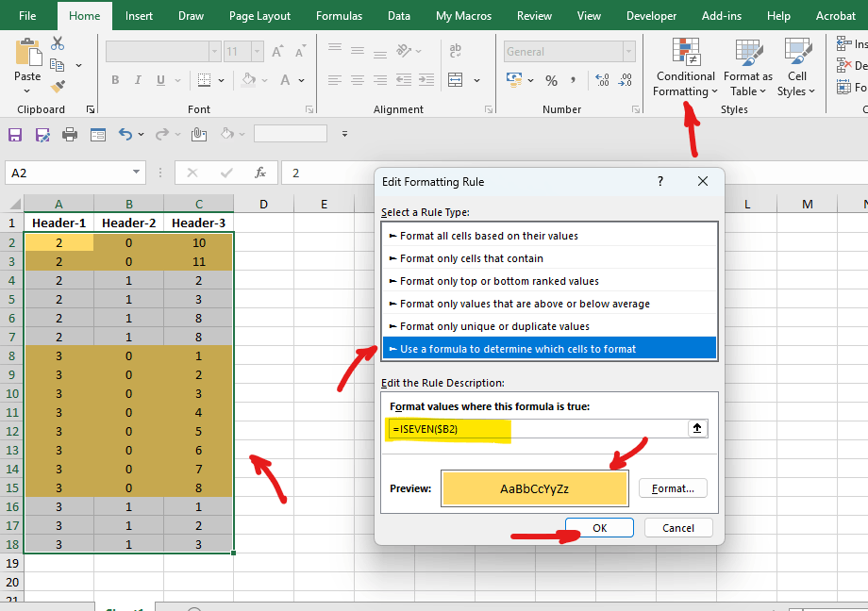
Task: Select 'Format all cells based on their values'
Action: [550, 236]
